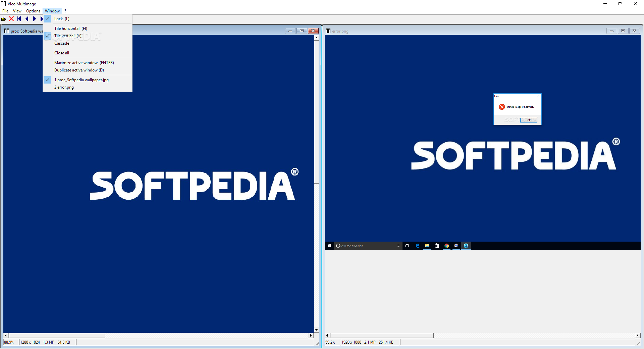Choose Tile horizontal (H) from Window menu
Viewport: 644px width, 349px height.
coord(88,29)
